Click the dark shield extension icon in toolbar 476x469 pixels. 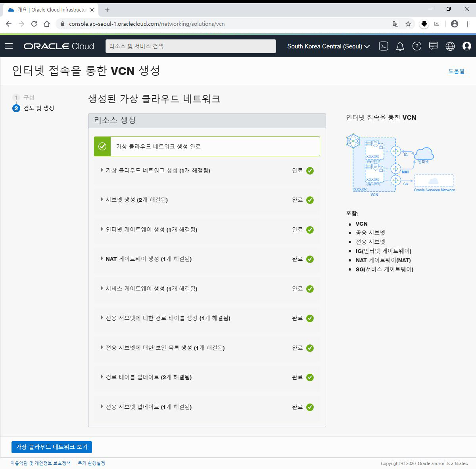[424, 24]
